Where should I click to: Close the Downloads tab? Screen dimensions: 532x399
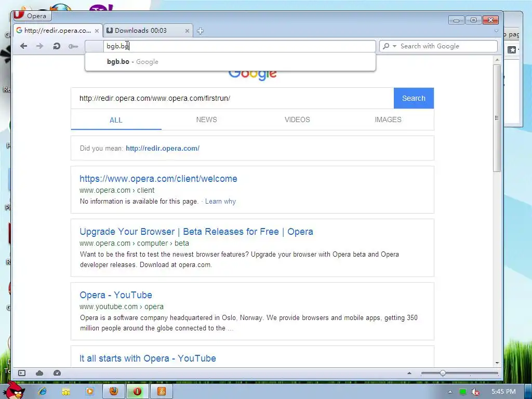pyautogui.click(x=187, y=31)
